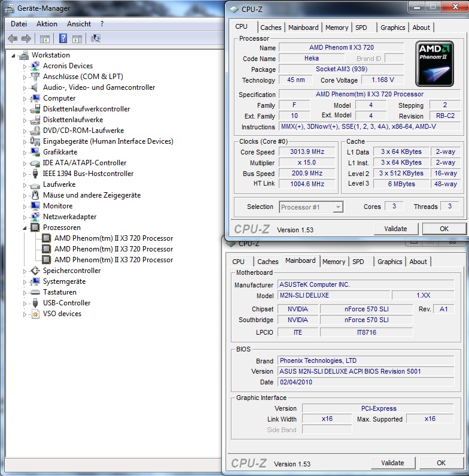Click the properties pane toolbar icon

[x=77, y=39]
